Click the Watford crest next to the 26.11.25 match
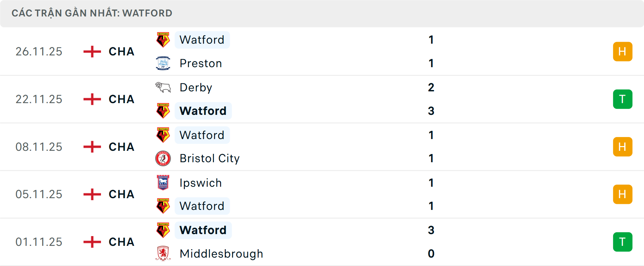This screenshot has height=266, width=644. point(163,39)
